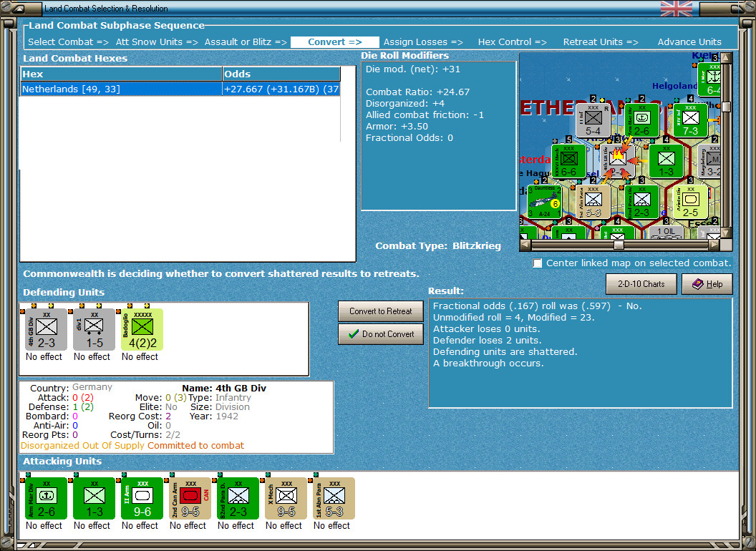Click the burning combat hex on the minimap
Viewport: 756px width, 551px height.
pos(618,162)
